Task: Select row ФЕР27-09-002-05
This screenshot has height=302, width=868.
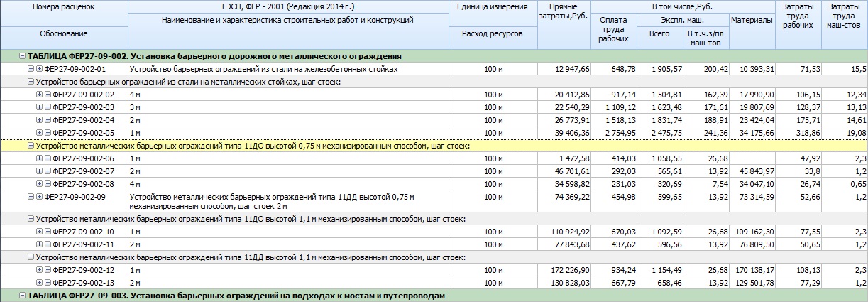Action: pos(434,133)
